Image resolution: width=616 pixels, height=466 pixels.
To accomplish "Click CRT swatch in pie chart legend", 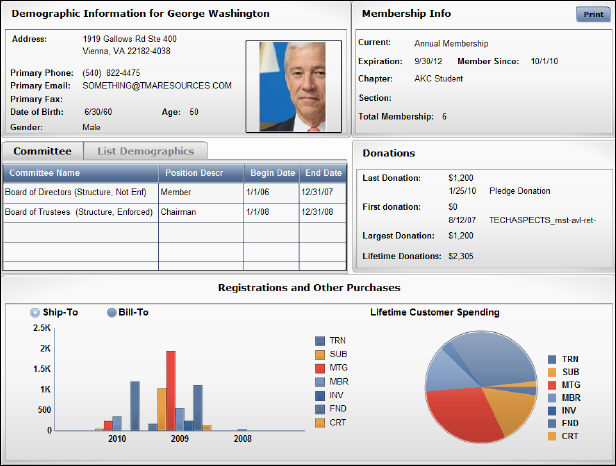I will tap(552, 436).
